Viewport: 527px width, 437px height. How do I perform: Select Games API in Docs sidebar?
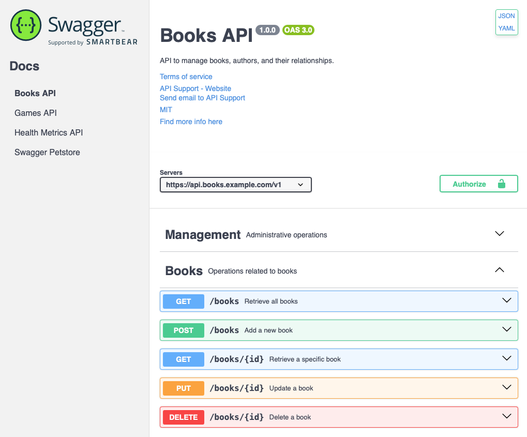coord(35,113)
